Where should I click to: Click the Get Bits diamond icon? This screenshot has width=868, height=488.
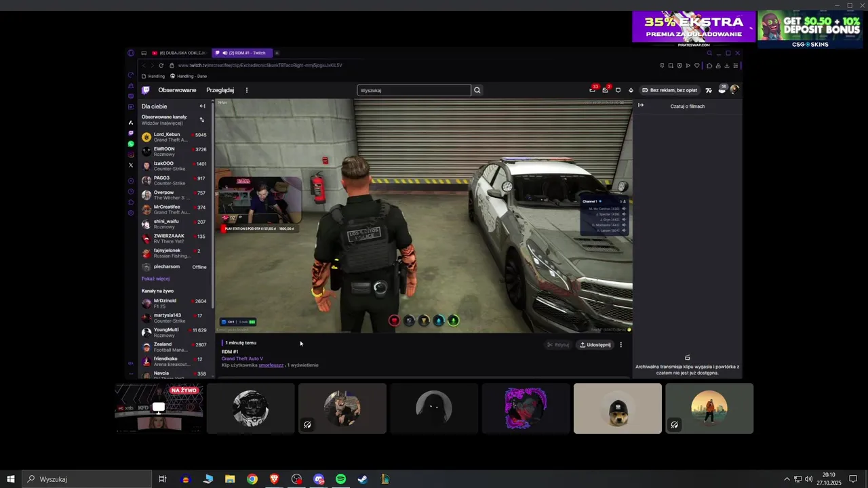click(x=631, y=90)
